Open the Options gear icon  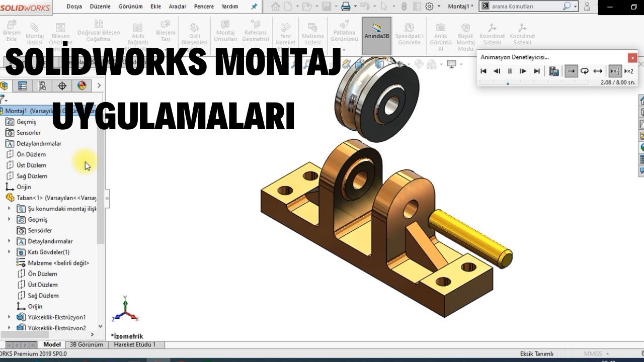429,7
